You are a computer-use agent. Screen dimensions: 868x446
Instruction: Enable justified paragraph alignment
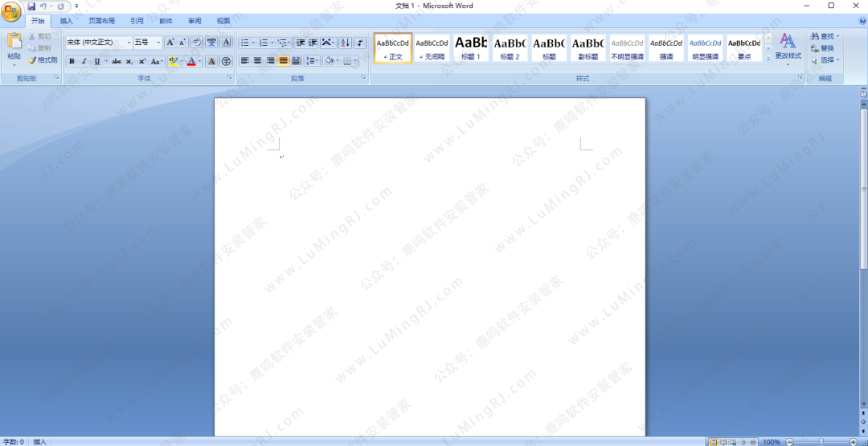pos(283,61)
